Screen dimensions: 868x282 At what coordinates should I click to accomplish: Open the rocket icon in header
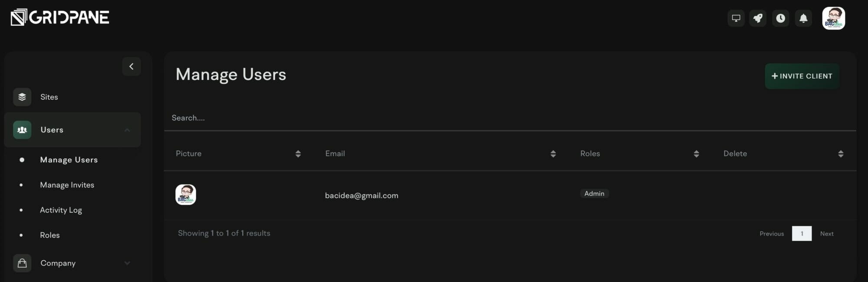pos(758,18)
